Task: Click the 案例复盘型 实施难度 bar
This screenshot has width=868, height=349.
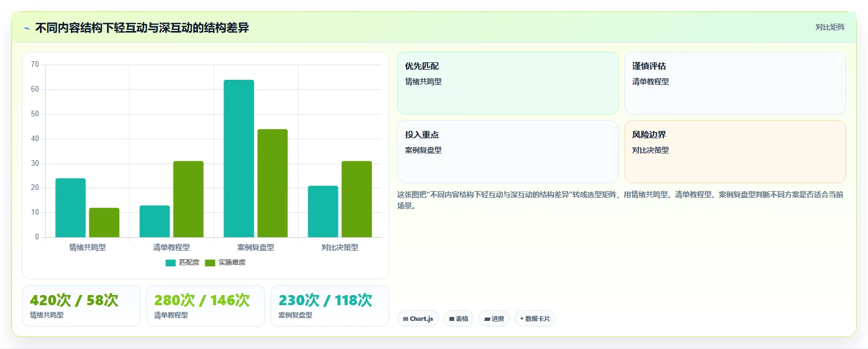Action: 272,183
